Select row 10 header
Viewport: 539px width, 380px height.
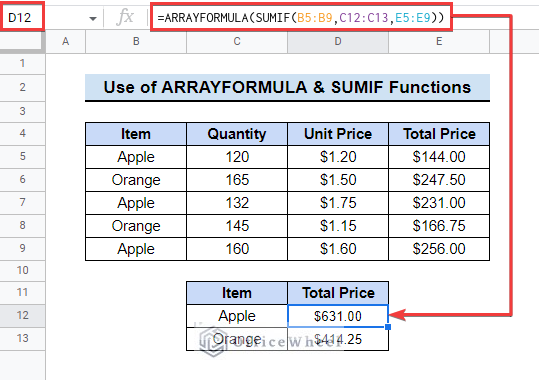[22, 271]
